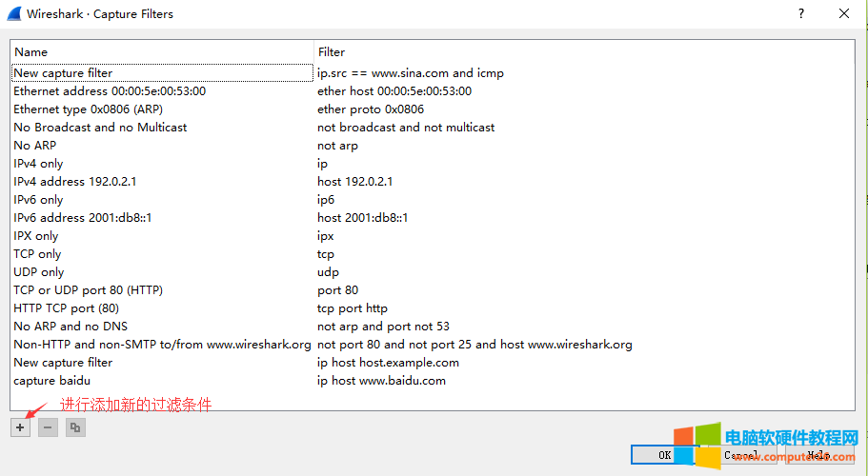868x476 pixels.
Task: Select "Ethernet type 0x0806 (ARP)" row
Action: tap(88, 109)
